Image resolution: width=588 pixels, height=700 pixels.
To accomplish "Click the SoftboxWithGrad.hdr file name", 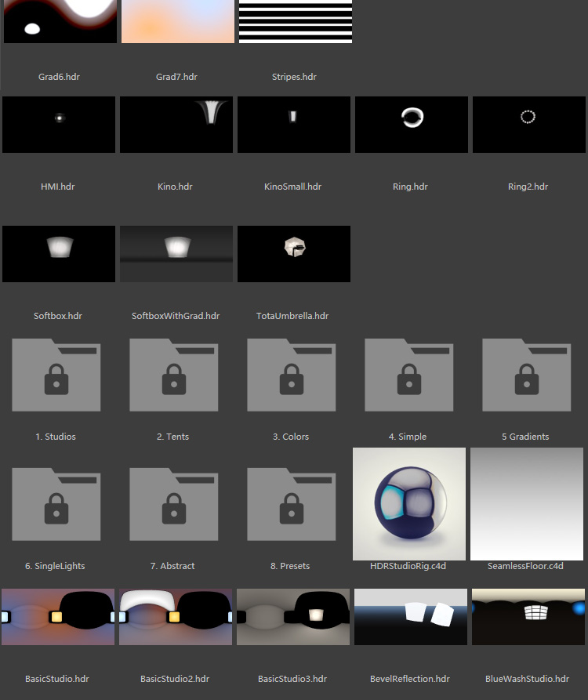I will 176,316.
